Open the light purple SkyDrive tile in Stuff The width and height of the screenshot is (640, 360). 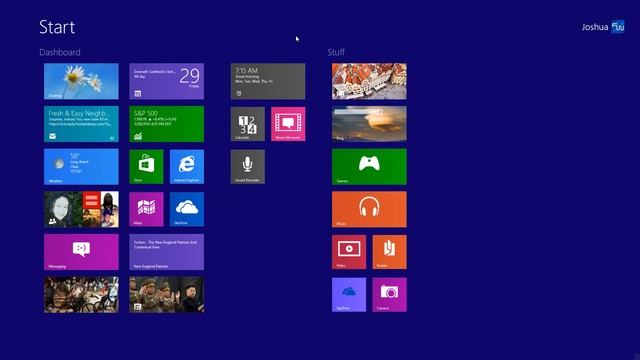(349, 295)
